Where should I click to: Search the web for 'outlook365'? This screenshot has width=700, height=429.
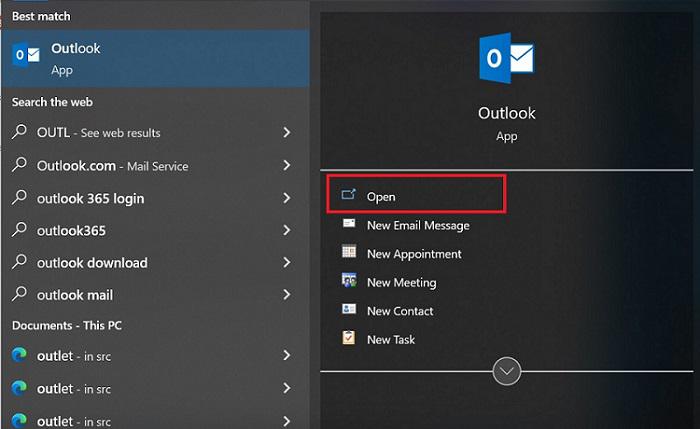[71, 230]
